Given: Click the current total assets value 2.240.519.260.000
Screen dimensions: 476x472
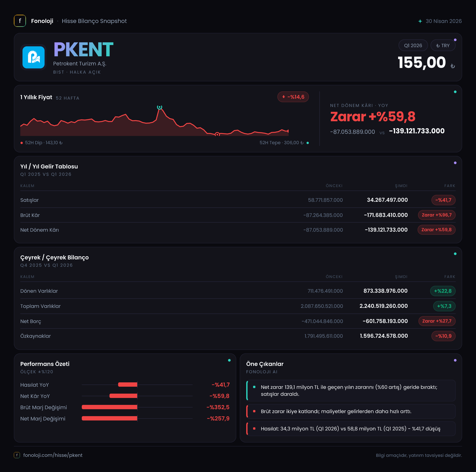Looking at the screenshot, I should (x=384, y=306).
